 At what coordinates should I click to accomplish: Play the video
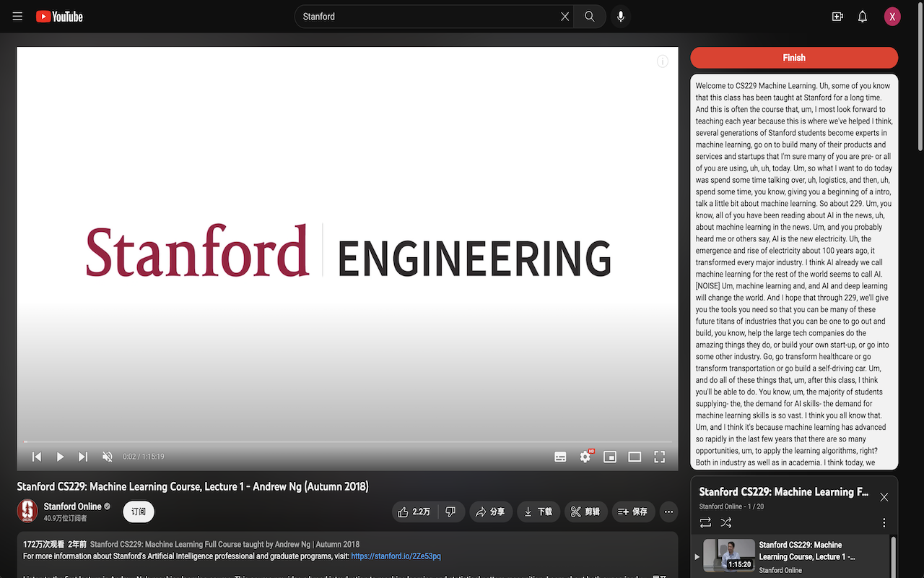click(x=60, y=457)
